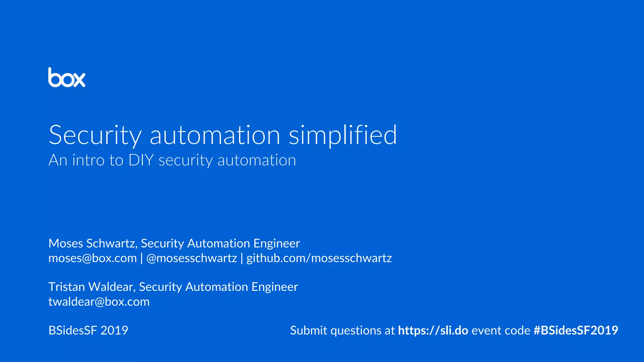
Task: Open the https://sli.do link
Action: (x=433, y=331)
